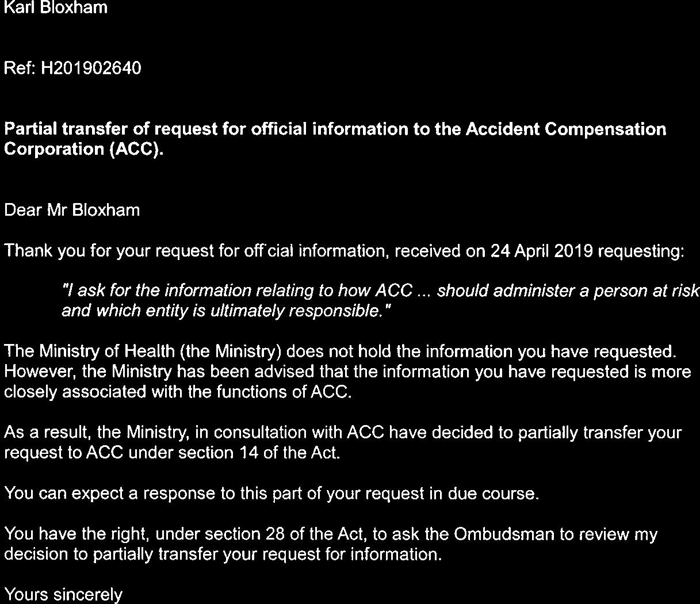Image resolution: width=700 pixels, height=604 pixels.
Task: Click "closely associated with the functions of ACC"
Action: (177, 392)
